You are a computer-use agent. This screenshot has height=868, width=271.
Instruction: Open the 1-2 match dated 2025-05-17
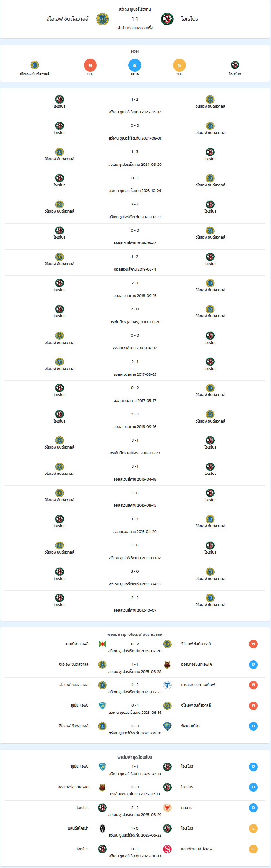click(135, 105)
